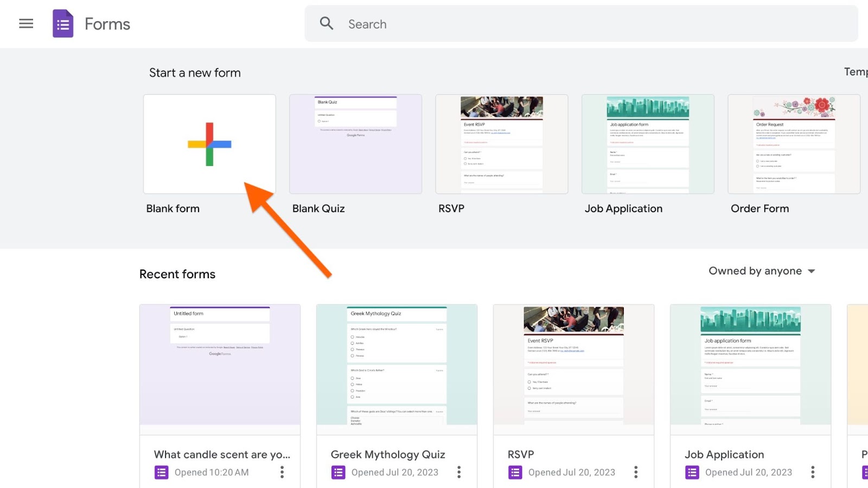The width and height of the screenshot is (868, 488).
Task: Create a new Blank form
Action: [x=209, y=144]
